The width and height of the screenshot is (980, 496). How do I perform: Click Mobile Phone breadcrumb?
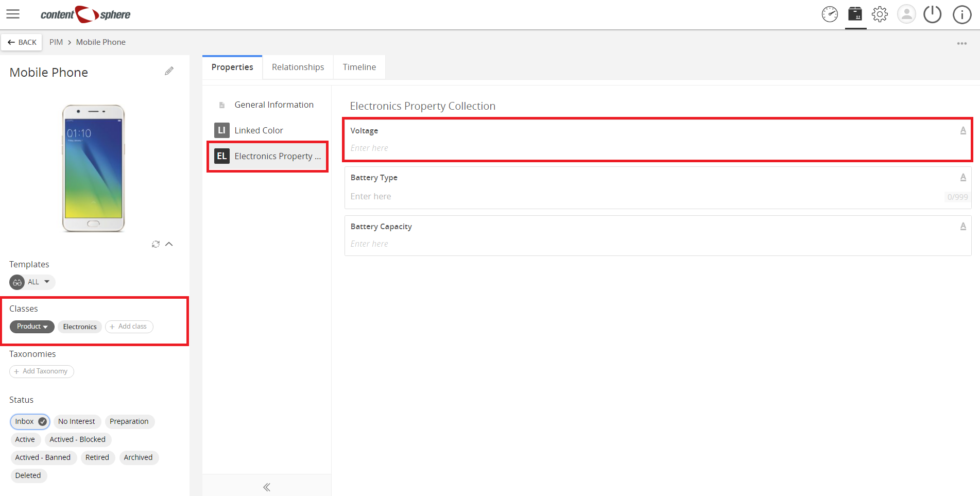click(101, 42)
